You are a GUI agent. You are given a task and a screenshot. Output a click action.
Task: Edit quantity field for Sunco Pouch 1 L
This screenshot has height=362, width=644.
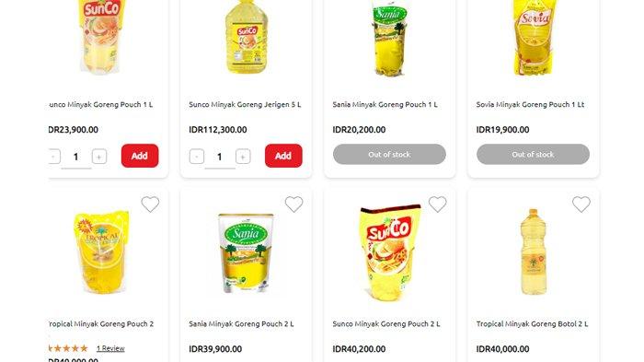click(x=76, y=157)
